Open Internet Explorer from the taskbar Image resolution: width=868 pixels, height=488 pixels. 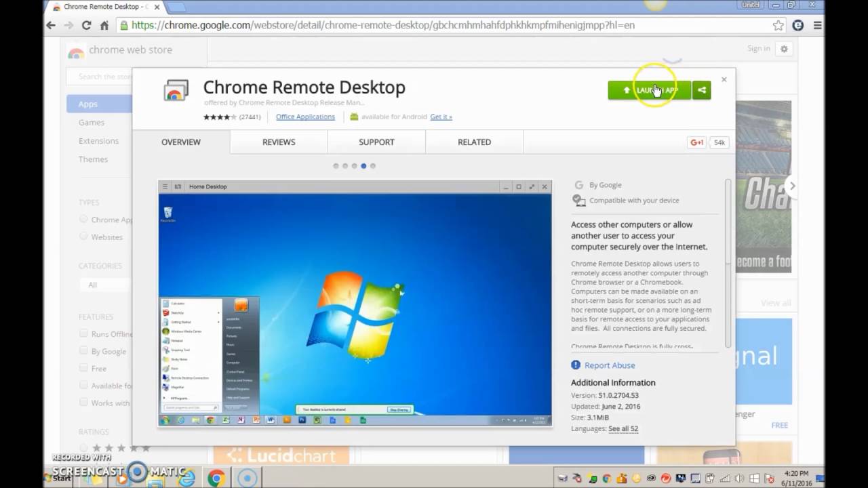click(185, 479)
